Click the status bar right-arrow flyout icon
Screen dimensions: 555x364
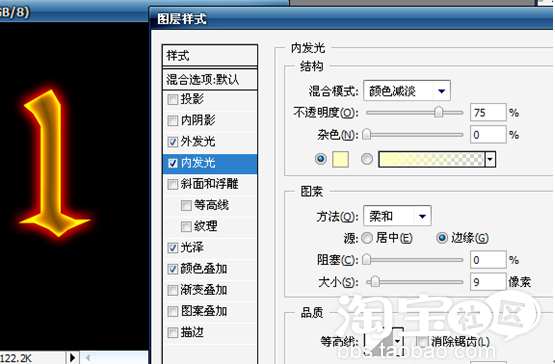[x=73, y=357]
